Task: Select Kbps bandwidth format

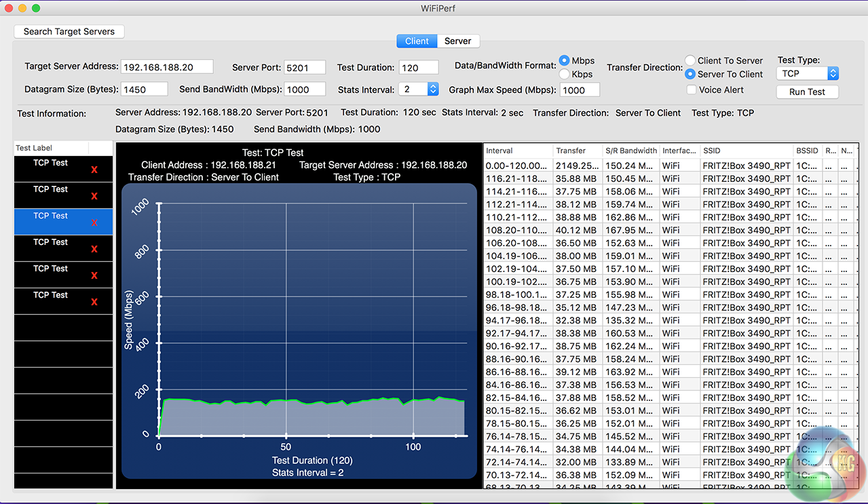Action: pos(564,74)
